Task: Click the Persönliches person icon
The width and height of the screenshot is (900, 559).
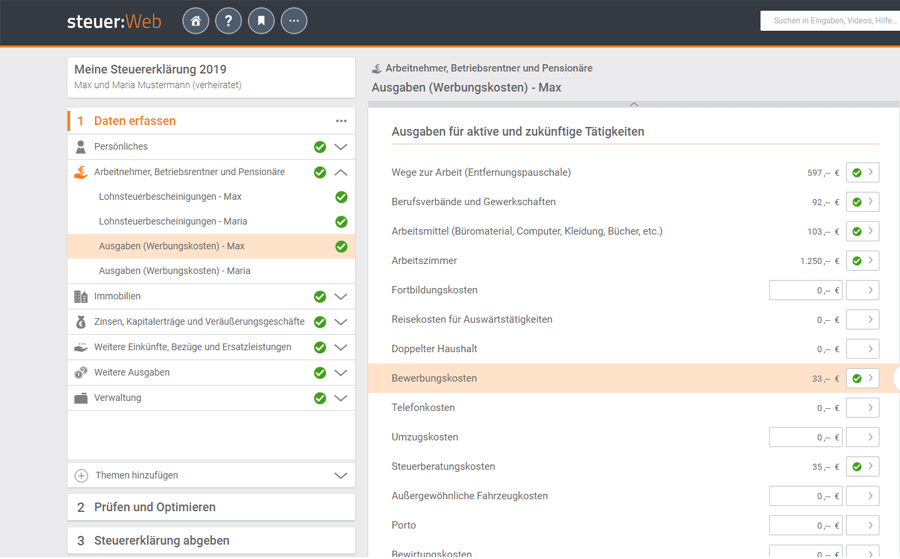Action: (x=81, y=147)
